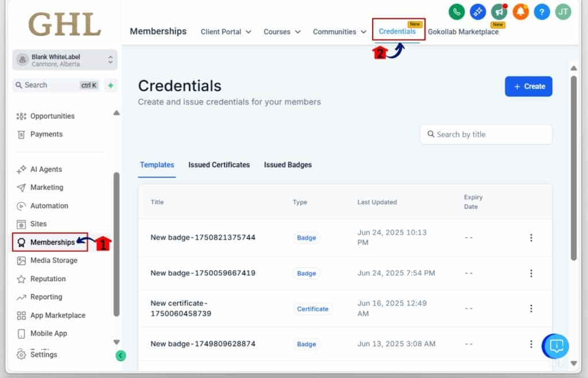The image size is (588, 378).
Task: Click the blue Create button
Action: (528, 86)
